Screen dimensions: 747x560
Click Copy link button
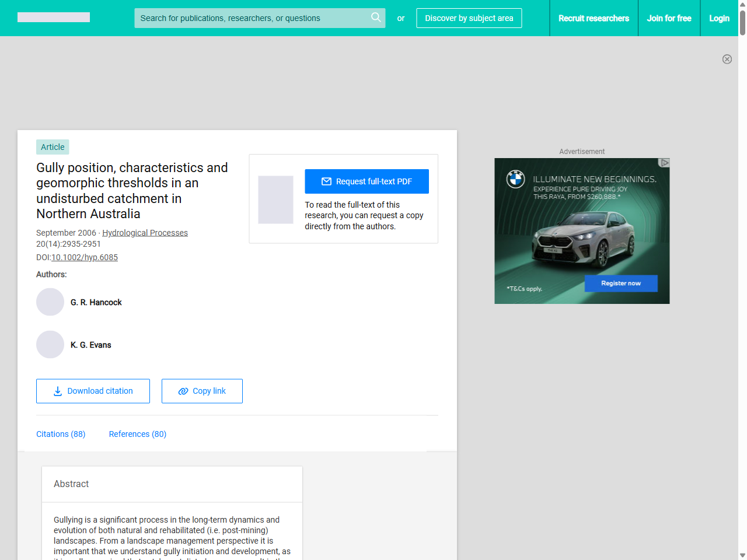[x=202, y=391]
